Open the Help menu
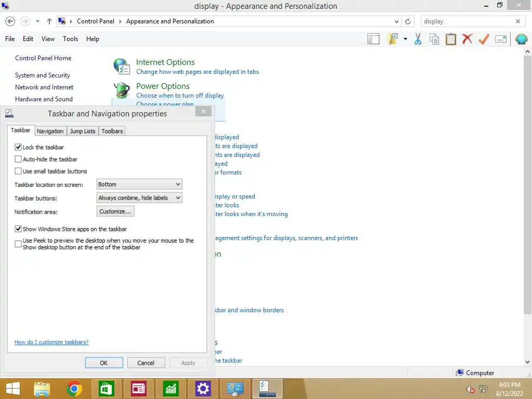This screenshot has height=399, width=532. (92, 38)
